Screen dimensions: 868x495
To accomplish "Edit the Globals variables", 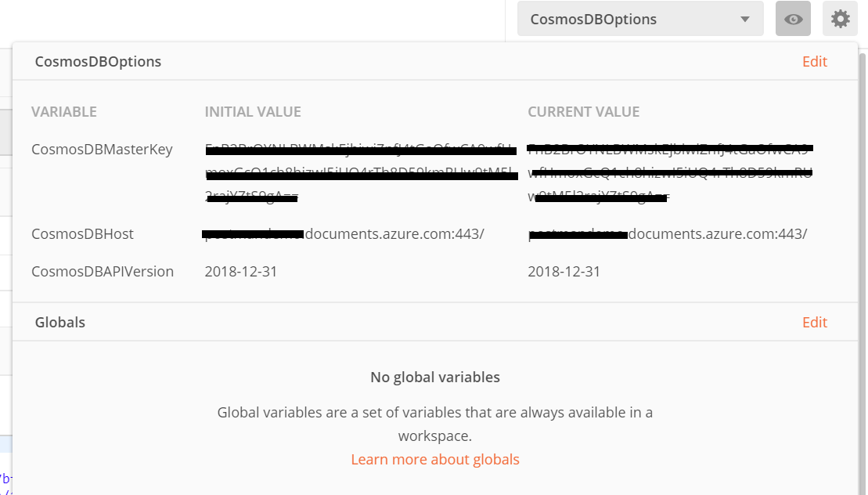I will coord(814,322).
